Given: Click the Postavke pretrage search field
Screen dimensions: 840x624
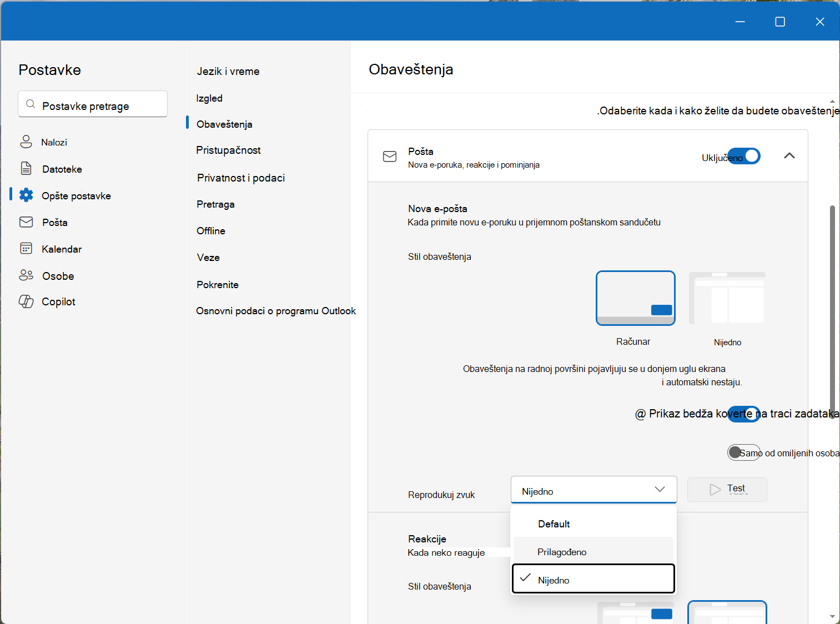Looking at the screenshot, I should coord(93,104).
